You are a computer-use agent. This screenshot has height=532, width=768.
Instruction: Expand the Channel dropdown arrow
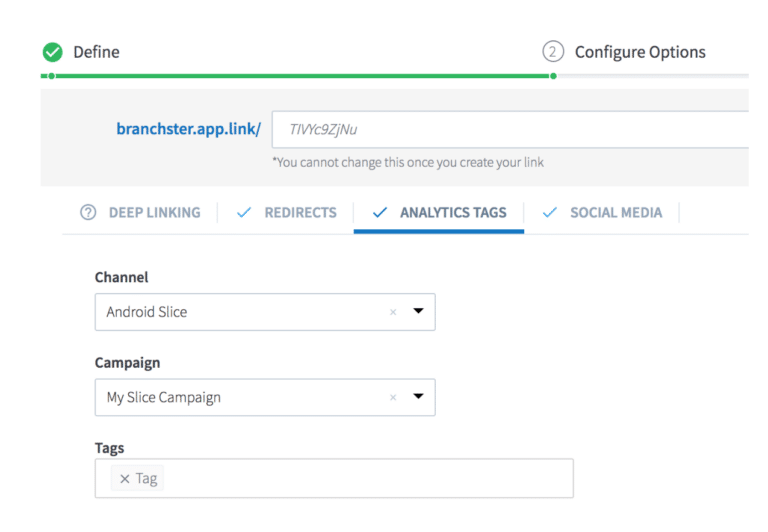[x=418, y=311]
